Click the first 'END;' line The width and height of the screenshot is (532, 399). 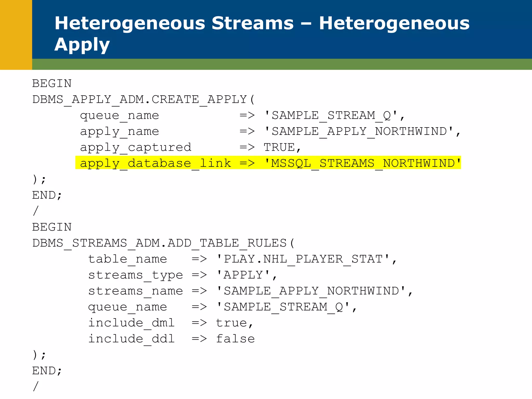[x=47, y=195]
